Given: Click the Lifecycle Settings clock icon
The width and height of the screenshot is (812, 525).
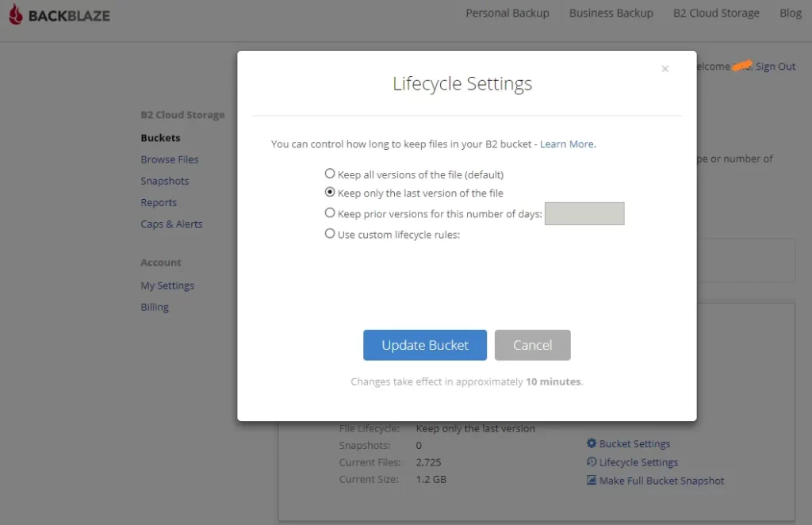Looking at the screenshot, I should coord(592,462).
